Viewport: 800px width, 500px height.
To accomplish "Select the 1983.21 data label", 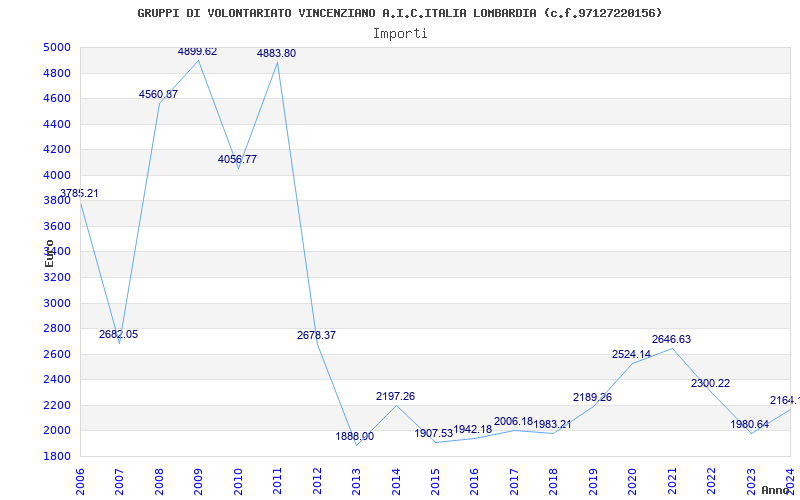I will [553, 424].
